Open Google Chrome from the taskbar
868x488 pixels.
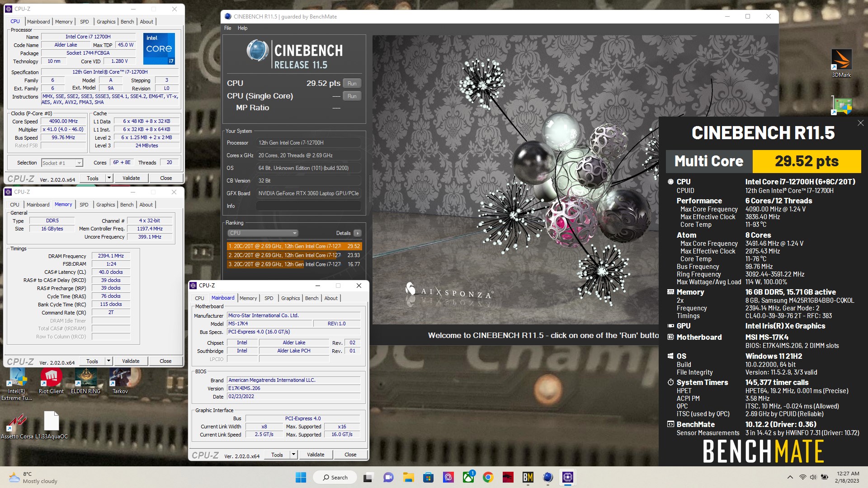point(488,477)
